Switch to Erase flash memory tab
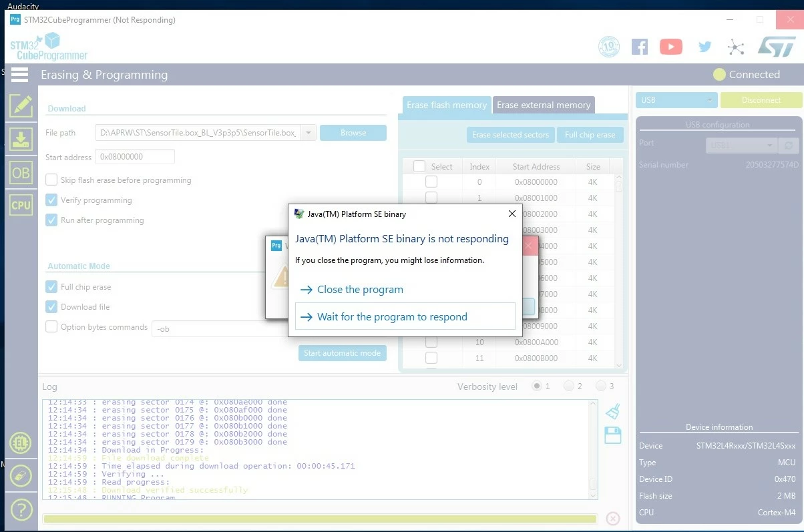Viewport: 804px width, 532px height. tap(447, 105)
